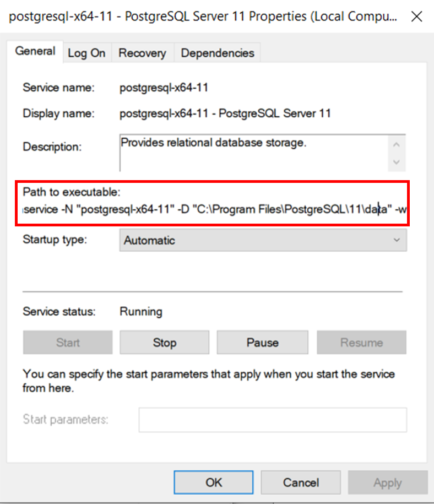Pause the running service
Image resolution: width=434 pixels, height=504 pixels.
[x=262, y=343]
